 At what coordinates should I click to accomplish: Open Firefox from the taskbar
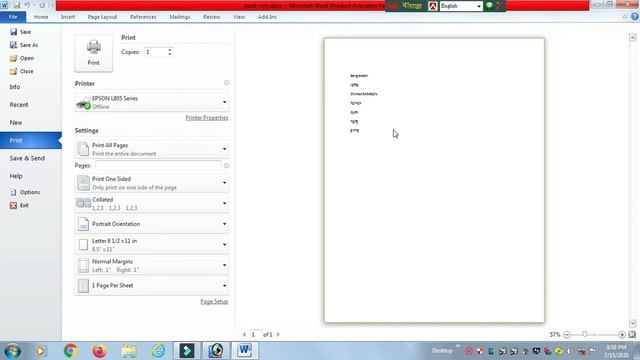[99, 351]
